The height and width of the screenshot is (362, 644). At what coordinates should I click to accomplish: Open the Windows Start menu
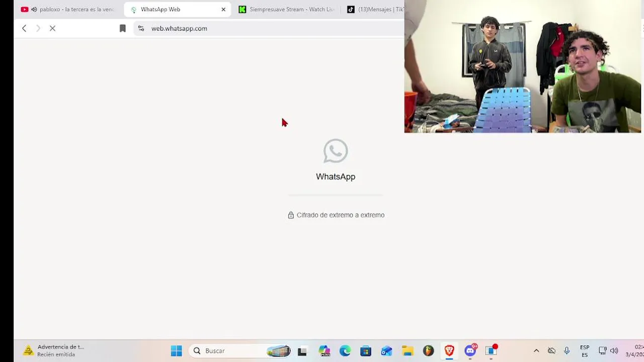point(176,351)
